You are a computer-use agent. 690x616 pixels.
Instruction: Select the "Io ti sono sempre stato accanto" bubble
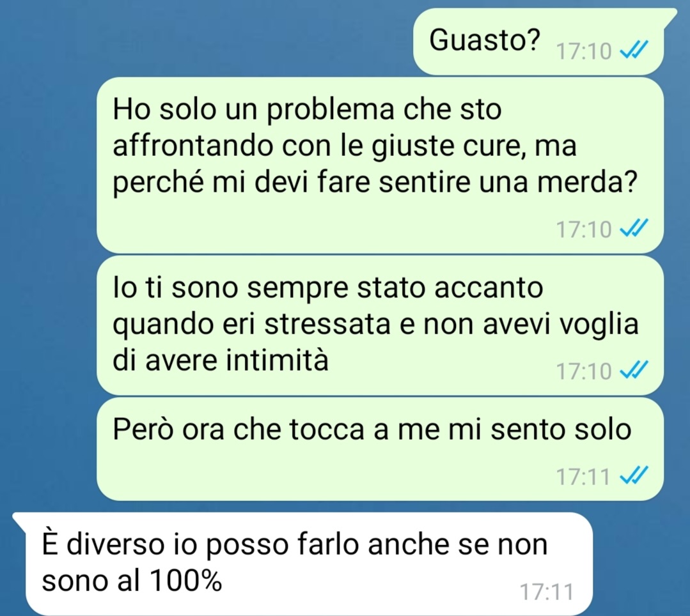(x=380, y=325)
